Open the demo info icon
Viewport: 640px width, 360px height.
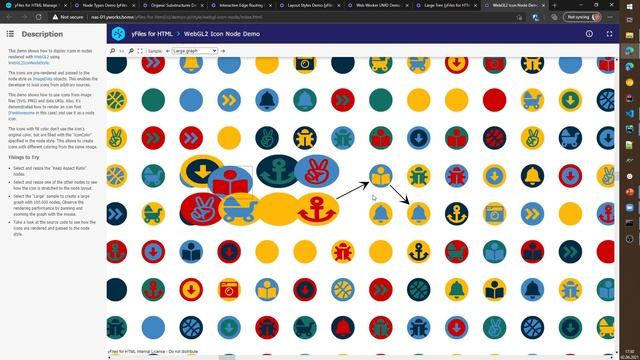point(589,34)
